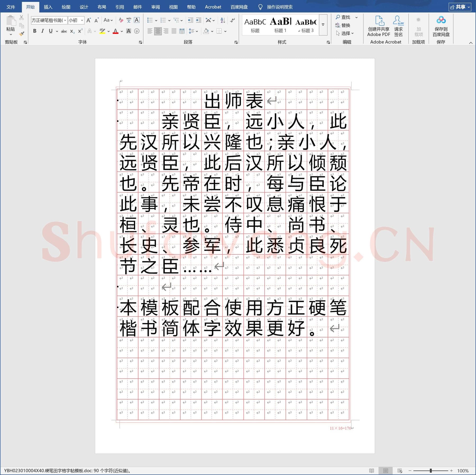Toggle center paragraph alignment
Viewport: 476px width, 475px height.
click(158, 31)
